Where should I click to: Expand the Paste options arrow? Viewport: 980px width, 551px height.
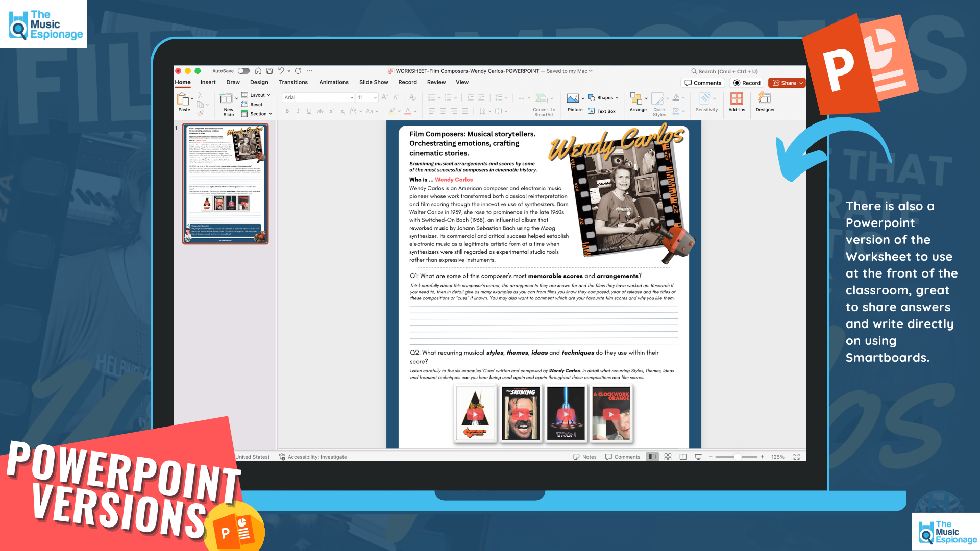point(192,99)
